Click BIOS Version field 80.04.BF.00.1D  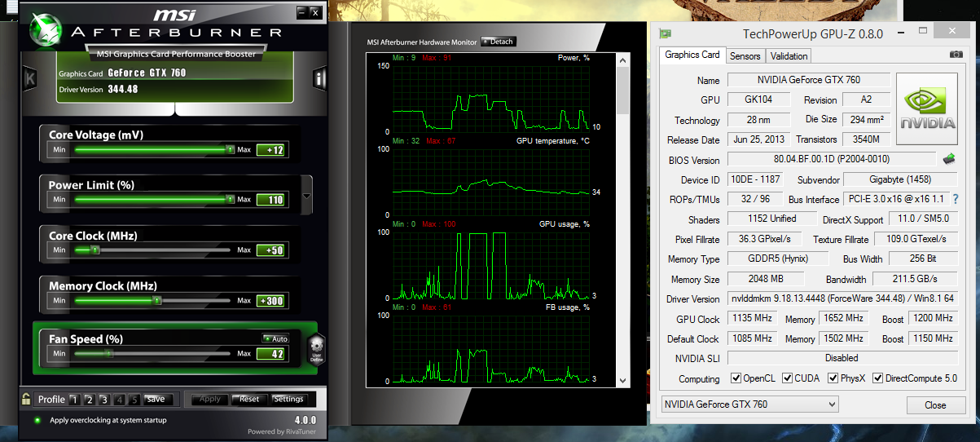pyautogui.click(x=832, y=159)
